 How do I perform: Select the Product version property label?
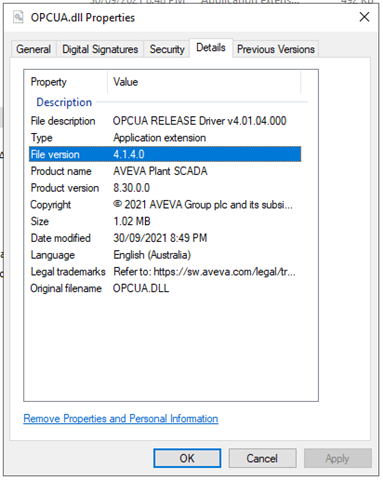tap(65, 188)
